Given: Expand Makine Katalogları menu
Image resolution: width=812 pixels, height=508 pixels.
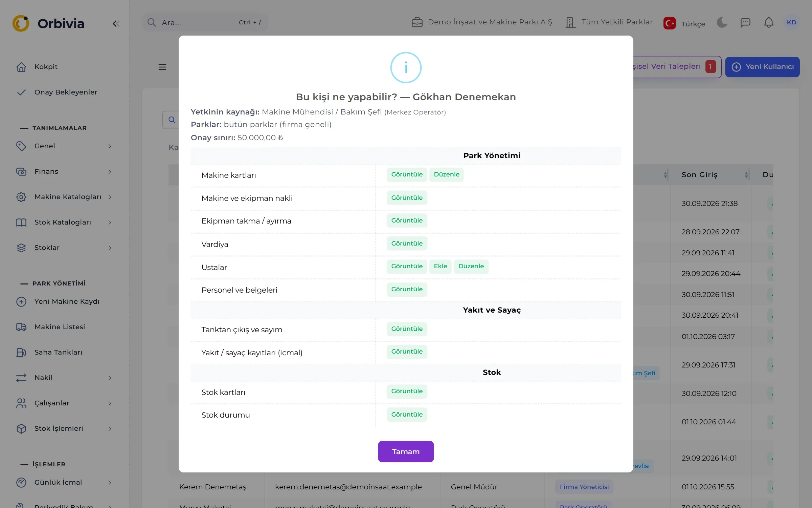Looking at the screenshot, I should pos(64,197).
